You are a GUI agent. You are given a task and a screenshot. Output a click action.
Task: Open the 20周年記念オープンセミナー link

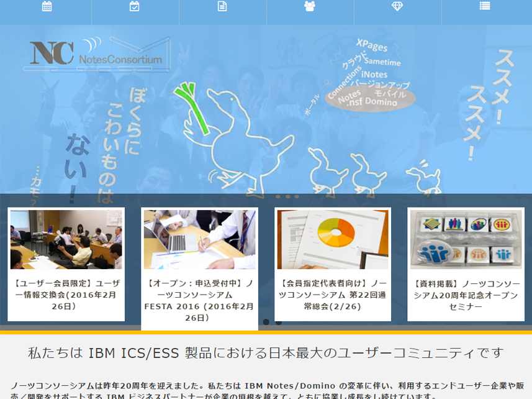click(x=466, y=295)
